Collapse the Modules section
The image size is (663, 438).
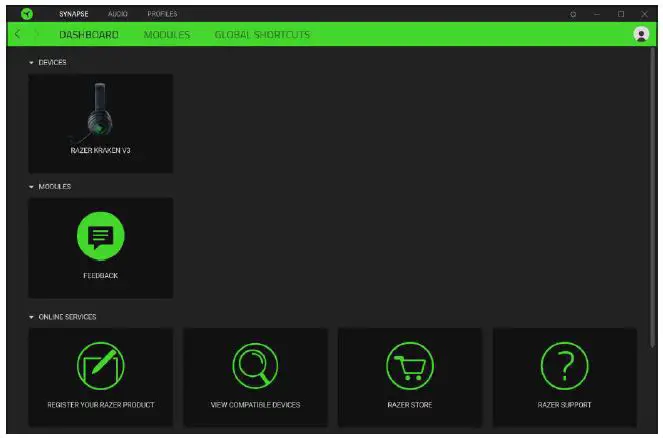pos(31,186)
